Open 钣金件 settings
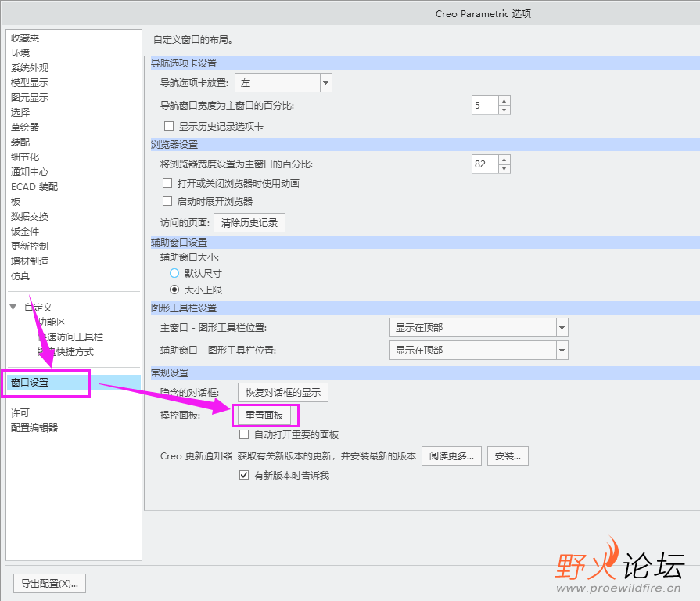This screenshot has width=700, height=601. 25,232
